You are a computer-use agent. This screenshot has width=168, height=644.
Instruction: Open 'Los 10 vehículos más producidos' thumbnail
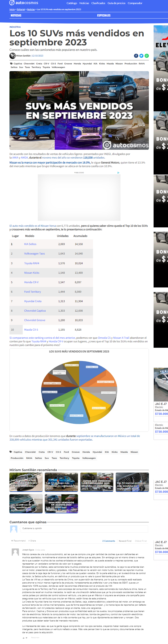(26, 482)
